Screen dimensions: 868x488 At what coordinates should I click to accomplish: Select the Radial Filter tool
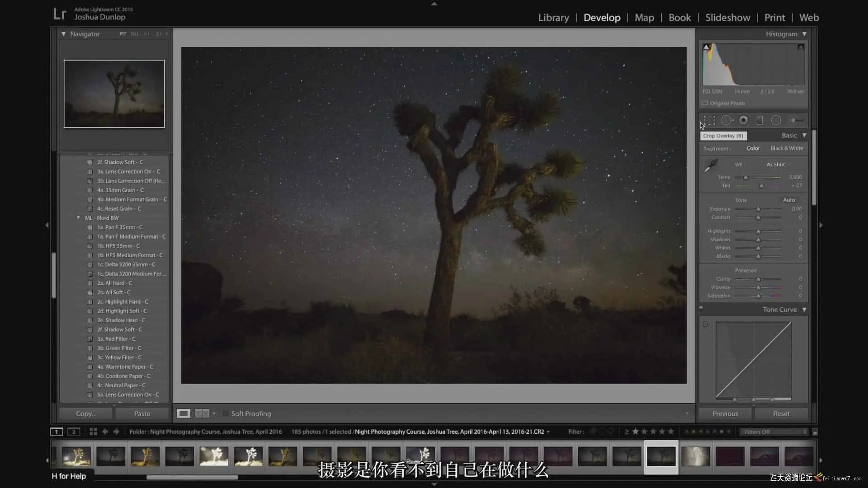pyautogui.click(x=776, y=120)
